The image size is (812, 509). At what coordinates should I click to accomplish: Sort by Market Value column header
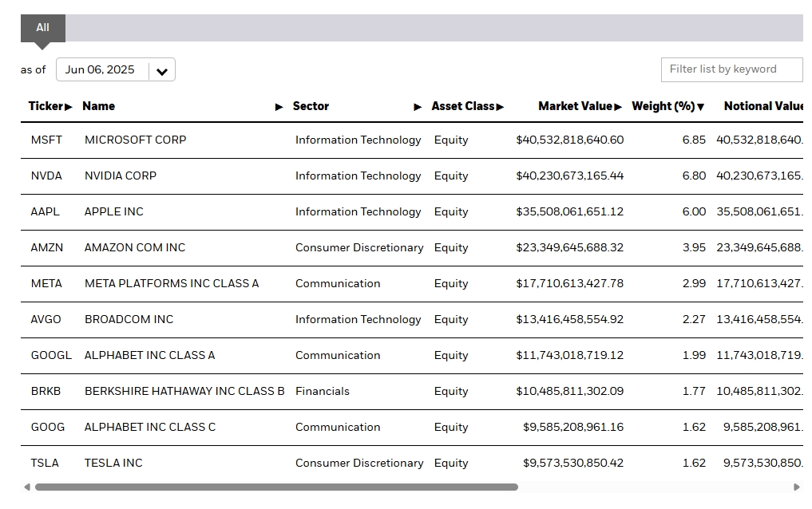pyautogui.click(x=580, y=106)
